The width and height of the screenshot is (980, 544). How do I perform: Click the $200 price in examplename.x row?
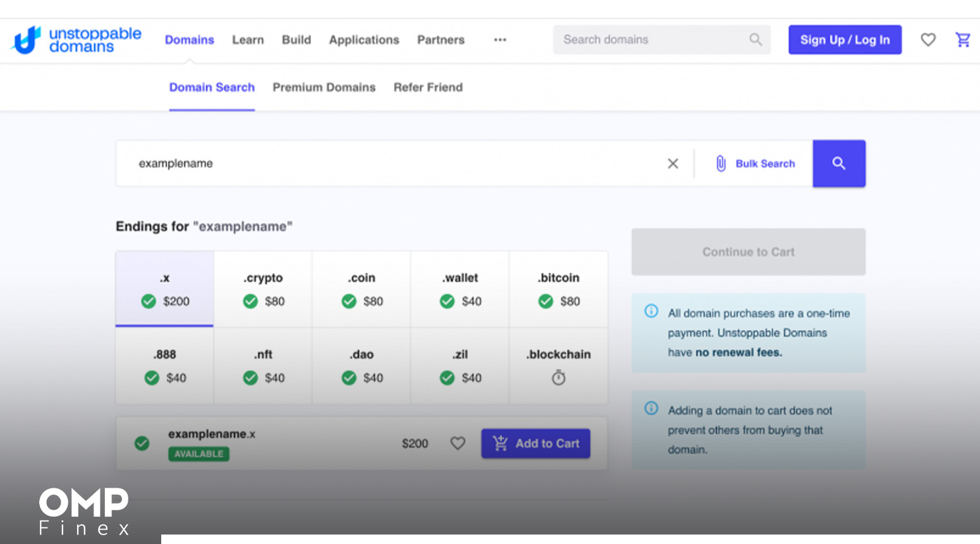(x=415, y=443)
